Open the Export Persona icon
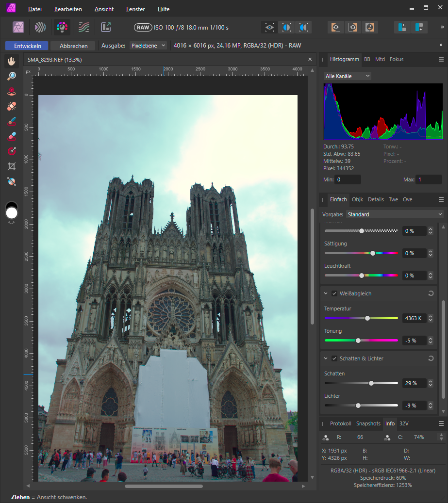The height and width of the screenshot is (503, 448). coord(106,27)
